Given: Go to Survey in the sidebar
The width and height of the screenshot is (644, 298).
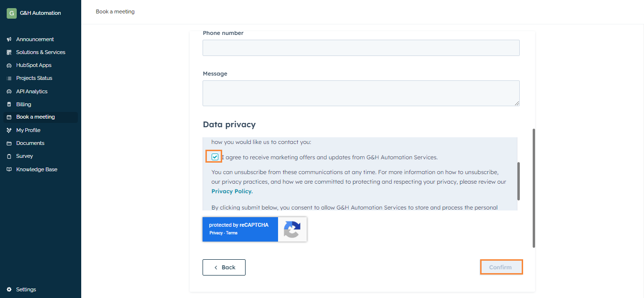Looking at the screenshot, I should point(24,156).
